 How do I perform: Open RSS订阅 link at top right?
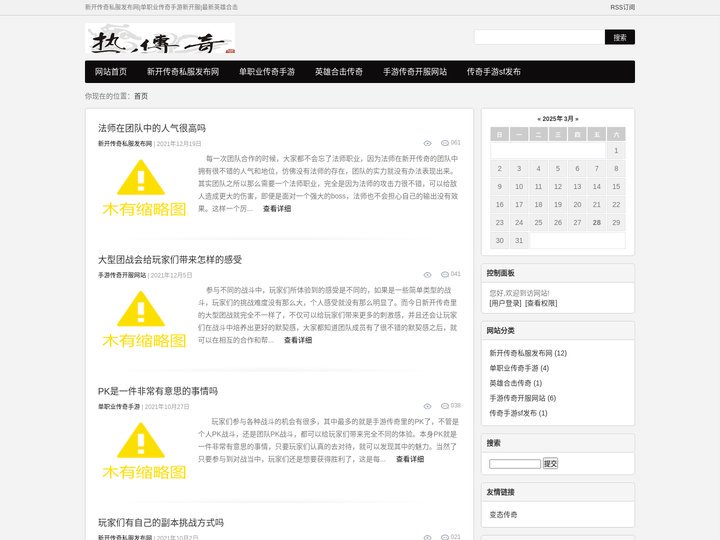[623, 7]
